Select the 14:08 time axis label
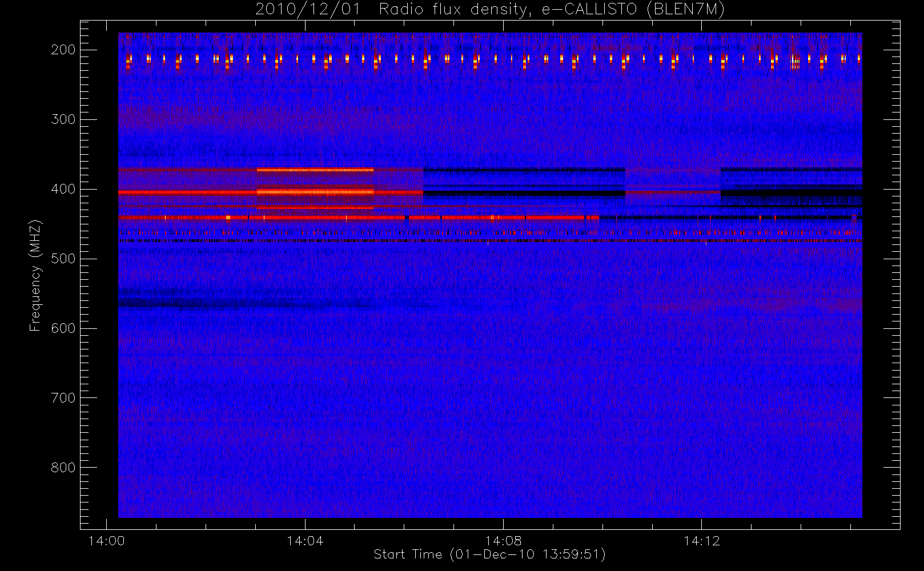Viewport: 924px width, 571px height. click(503, 540)
